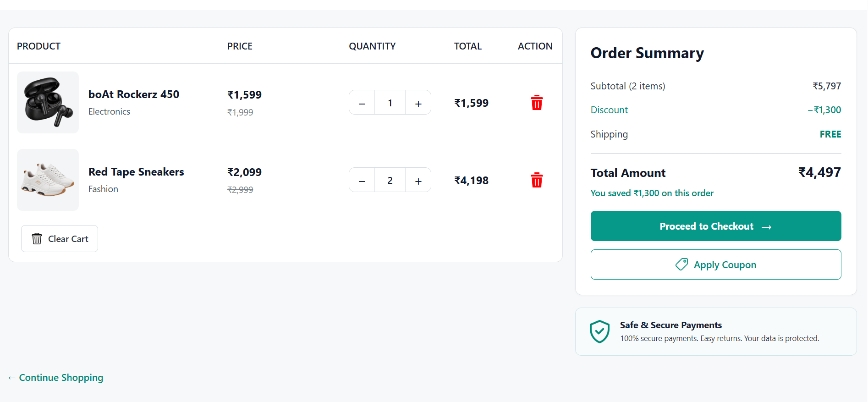This screenshot has height=402, width=868.
Task: Click the coupon tag icon
Action: click(681, 264)
